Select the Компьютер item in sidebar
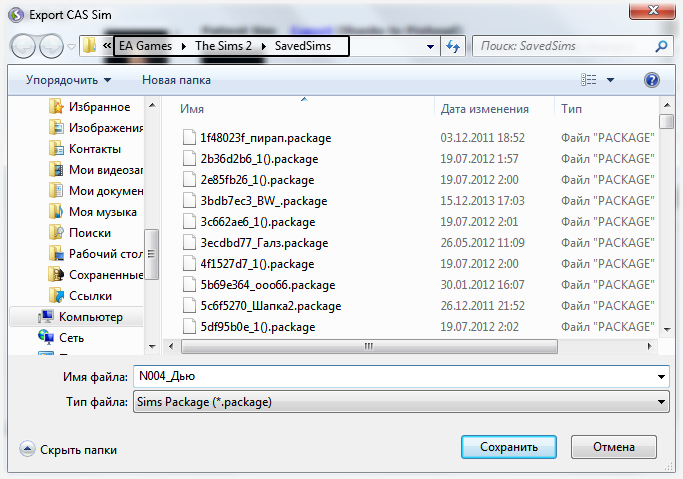Viewport: 683px width, 479px height. coord(90,317)
